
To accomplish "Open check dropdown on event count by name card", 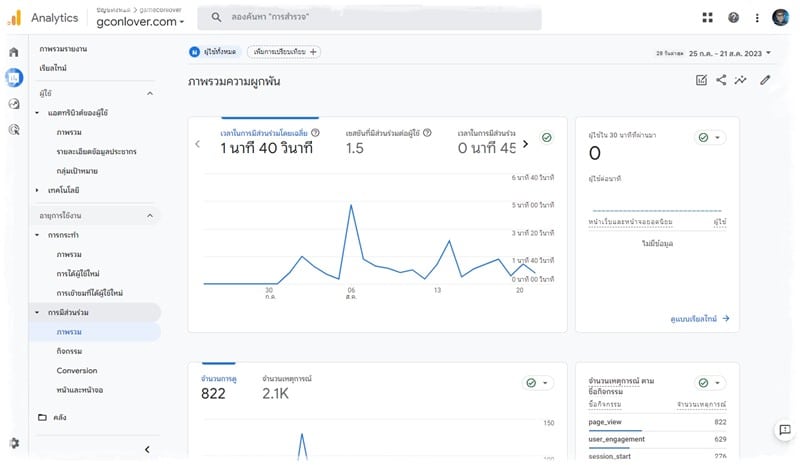I will point(710,383).
